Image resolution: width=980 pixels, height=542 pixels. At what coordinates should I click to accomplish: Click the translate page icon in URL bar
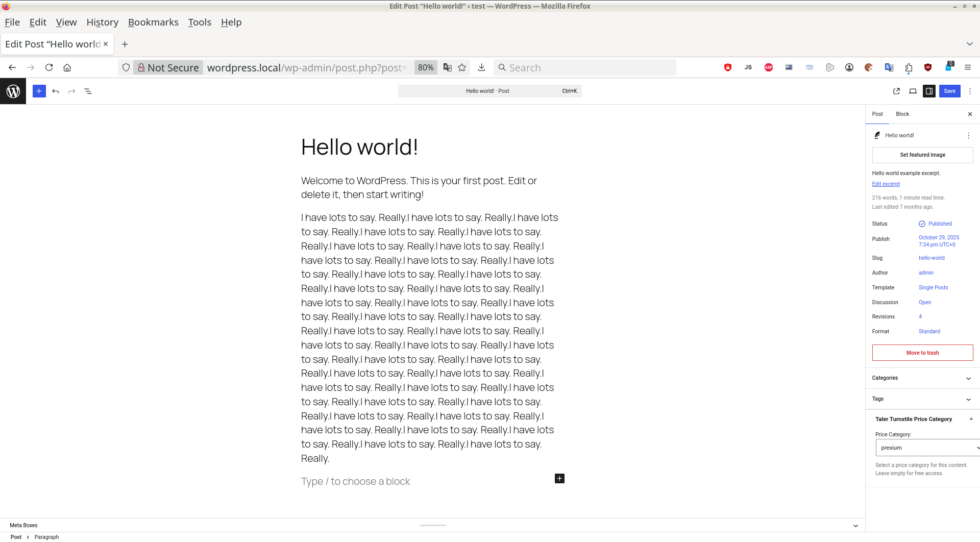pyautogui.click(x=448, y=67)
